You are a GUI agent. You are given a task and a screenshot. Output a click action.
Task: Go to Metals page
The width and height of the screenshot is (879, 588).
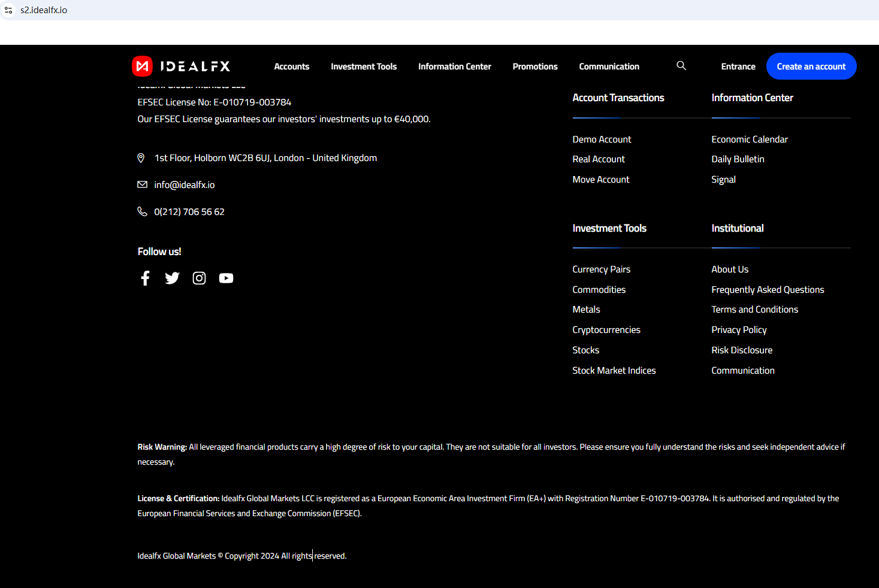point(586,310)
